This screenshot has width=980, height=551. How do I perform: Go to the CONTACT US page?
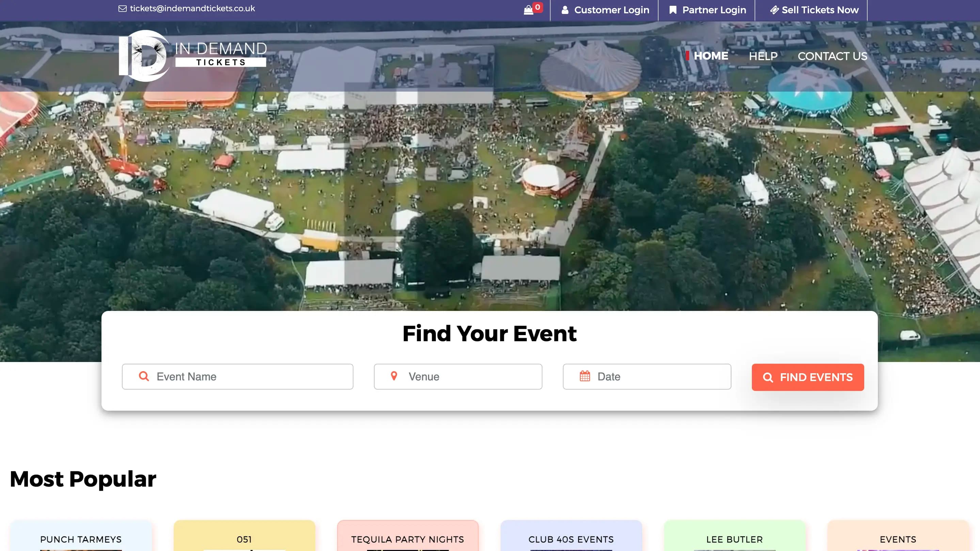tap(833, 56)
